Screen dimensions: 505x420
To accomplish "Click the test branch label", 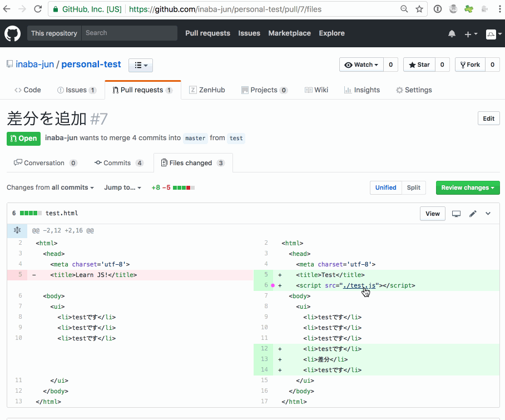I will pyautogui.click(x=236, y=138).
